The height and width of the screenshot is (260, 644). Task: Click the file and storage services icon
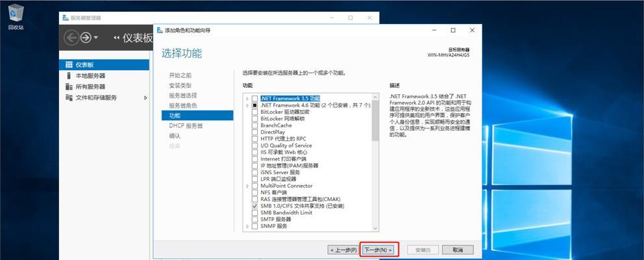69,98
